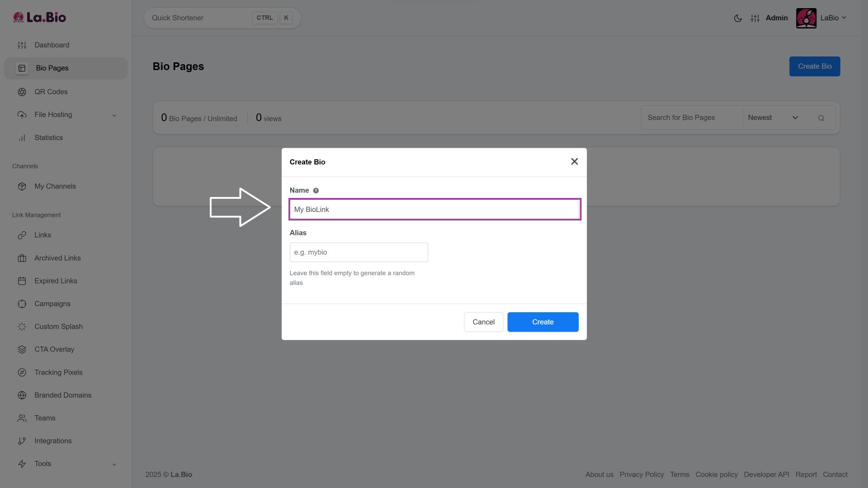Click the CTA Overlay layers icon
The image size is (868, 488).
pyautogui.click(x=22, y=349)
